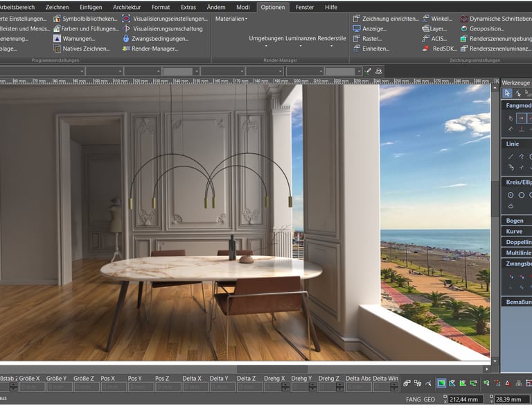Toggle the GEO status indicator
Image resolution: width=532 pixels, height=405 pixels.
coord(429,399)
